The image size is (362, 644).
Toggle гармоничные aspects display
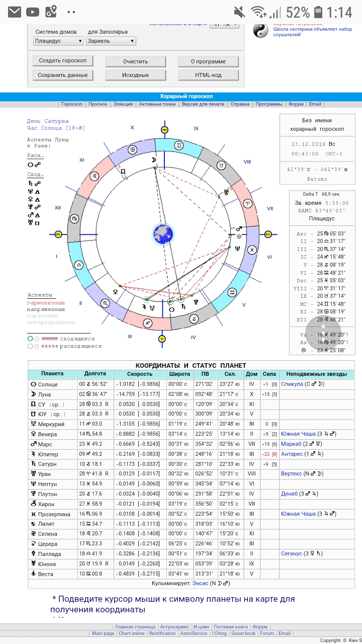46,303
